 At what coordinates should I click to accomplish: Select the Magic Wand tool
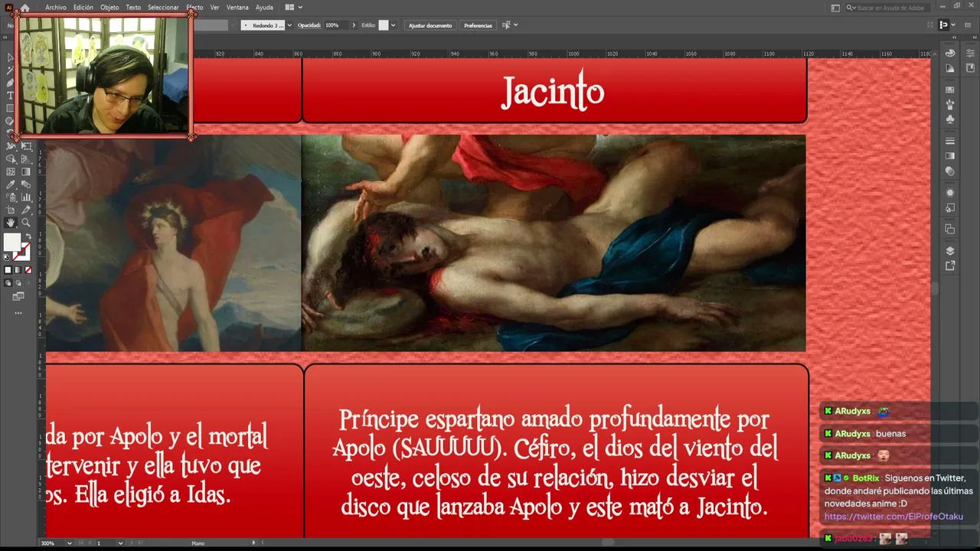tap(11, 70)
